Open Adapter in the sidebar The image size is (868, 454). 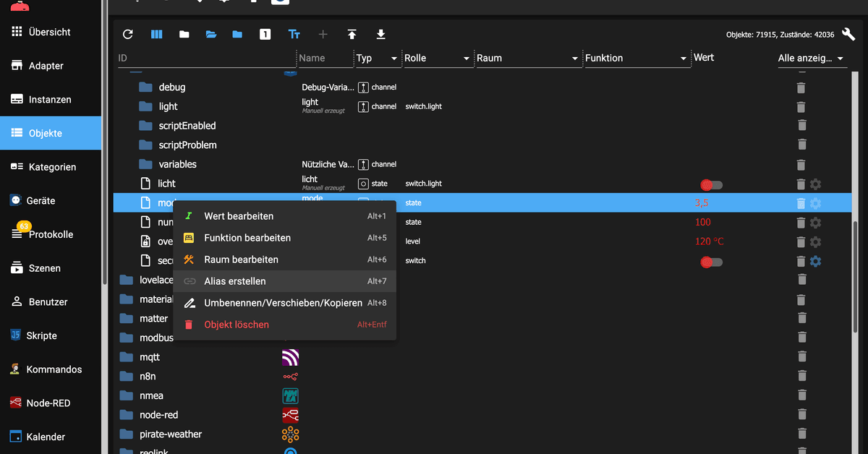point(46,66)
